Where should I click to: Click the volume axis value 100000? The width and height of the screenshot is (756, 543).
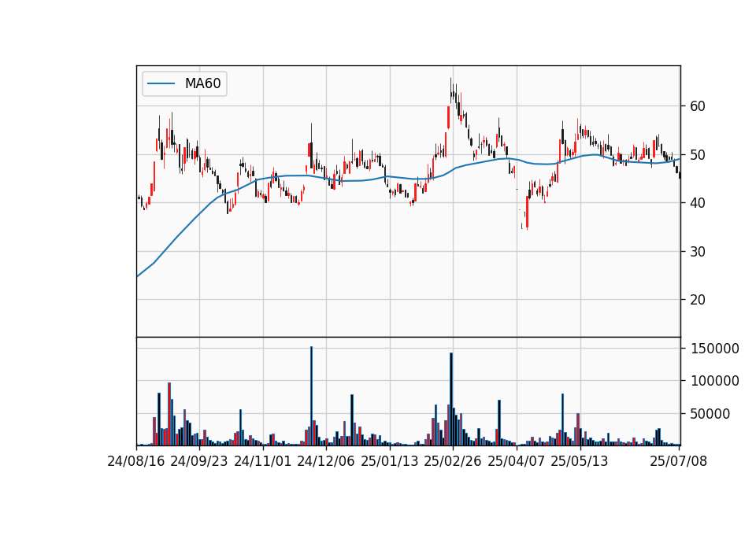click(715, 381)
